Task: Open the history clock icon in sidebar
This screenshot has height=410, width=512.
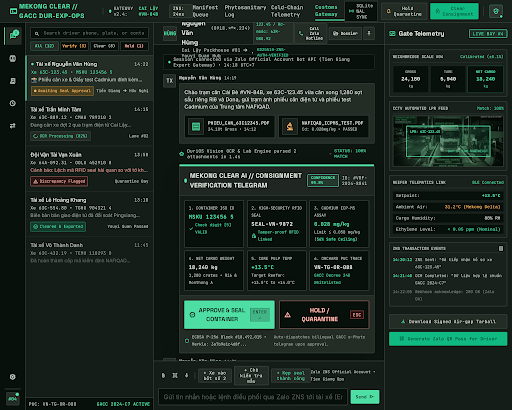Action: [x=13, y=103]
